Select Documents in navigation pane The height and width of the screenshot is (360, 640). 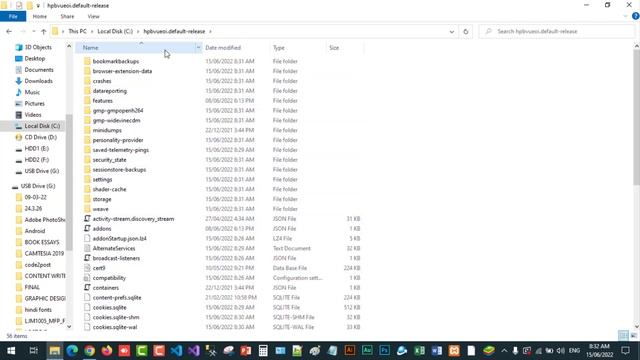pos(39,70)
